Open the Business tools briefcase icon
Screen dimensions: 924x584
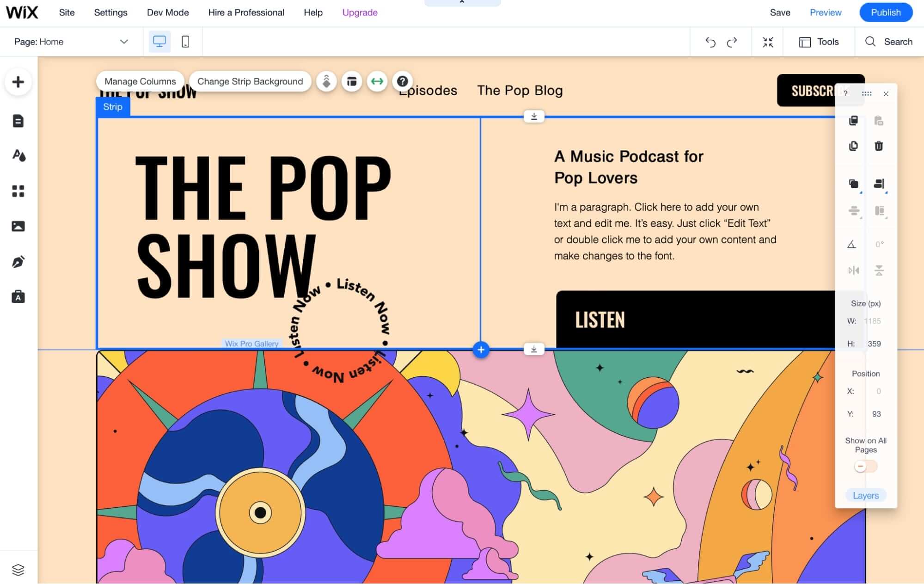[x=18, y=296]
